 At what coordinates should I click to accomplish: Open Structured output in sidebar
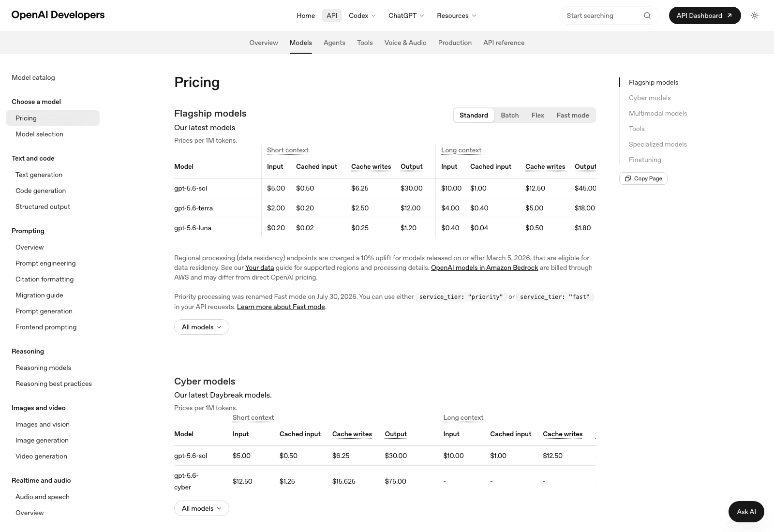[43, 207]
